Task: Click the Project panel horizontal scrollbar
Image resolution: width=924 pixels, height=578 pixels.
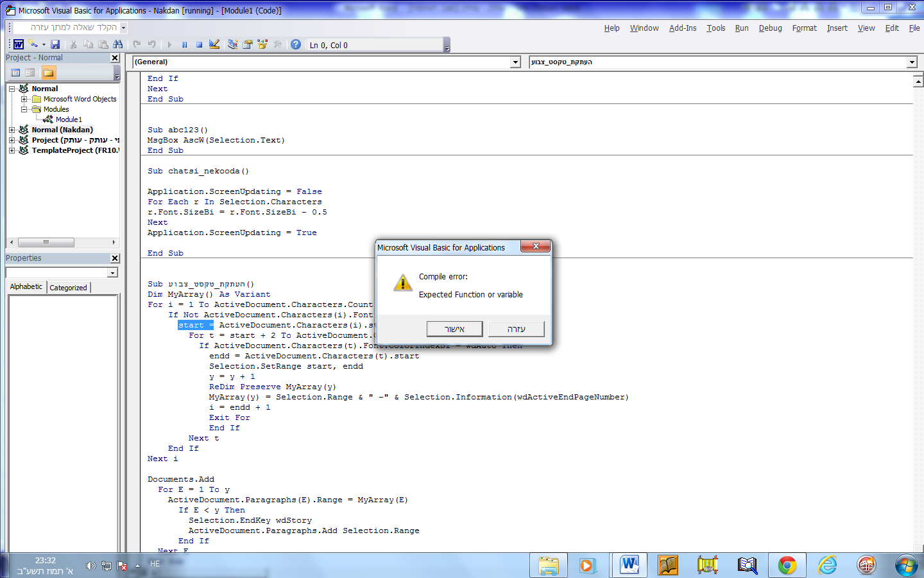Action: click(62, 243)
